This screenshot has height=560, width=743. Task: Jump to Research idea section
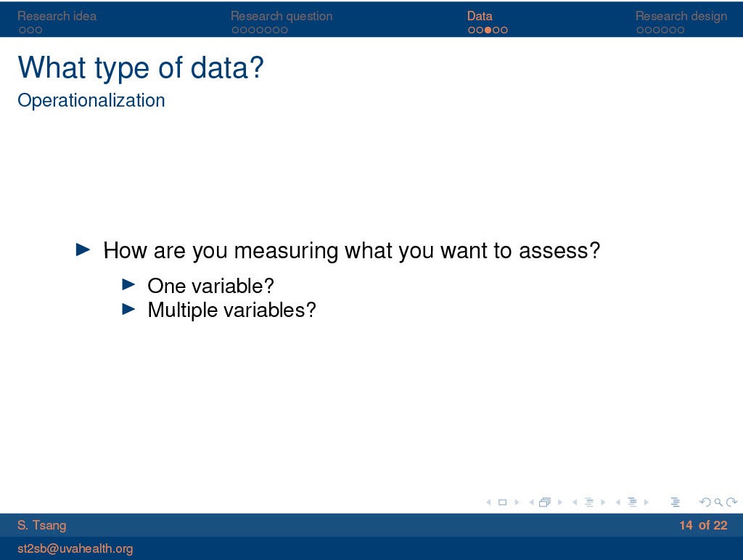[57, 16]
